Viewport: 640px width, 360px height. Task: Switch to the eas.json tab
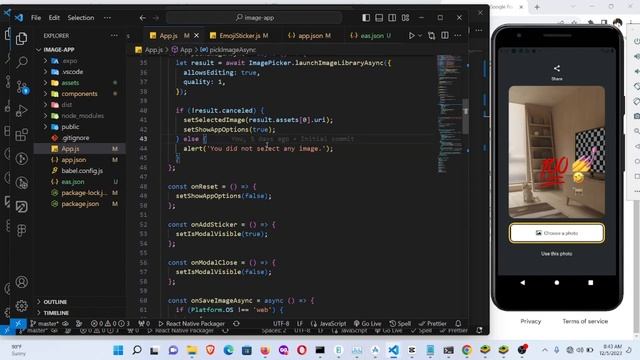(x=371, y=36)
